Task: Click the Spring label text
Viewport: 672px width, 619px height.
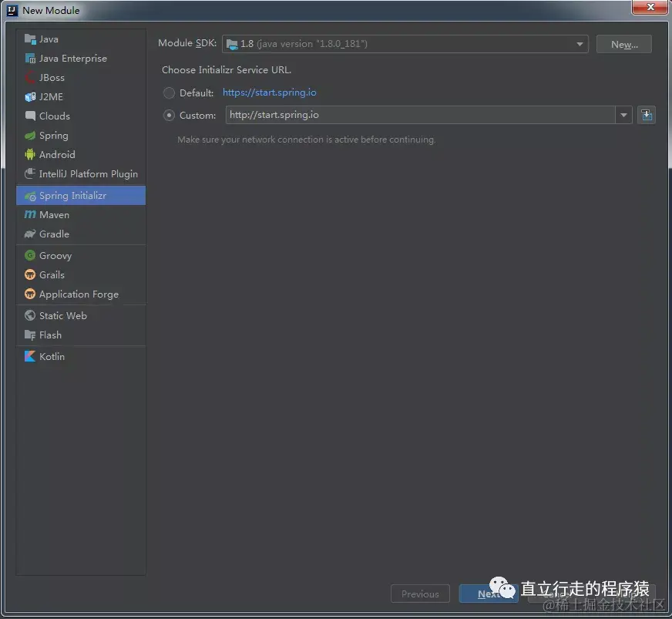Action: [x=54, y=136]
